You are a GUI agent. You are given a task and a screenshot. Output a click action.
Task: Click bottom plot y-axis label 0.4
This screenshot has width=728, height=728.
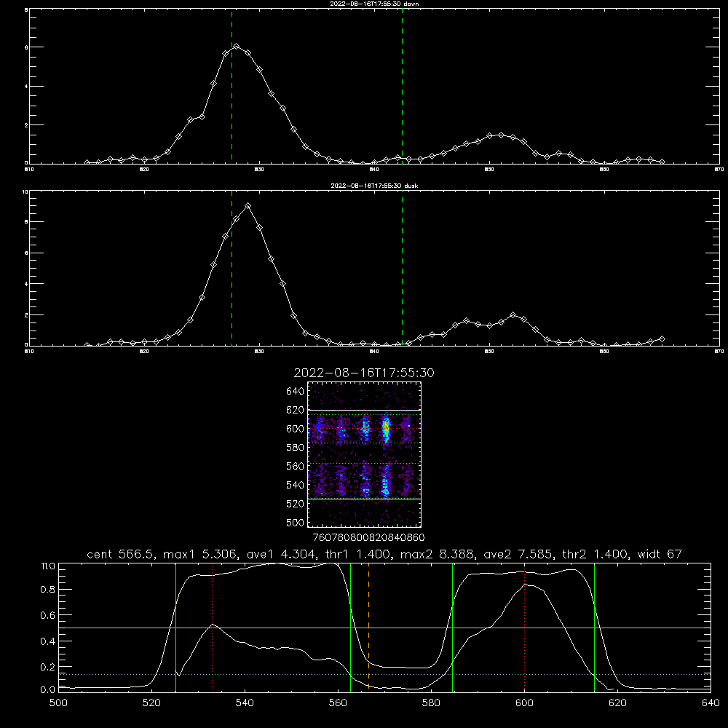(x=48, y=641)
